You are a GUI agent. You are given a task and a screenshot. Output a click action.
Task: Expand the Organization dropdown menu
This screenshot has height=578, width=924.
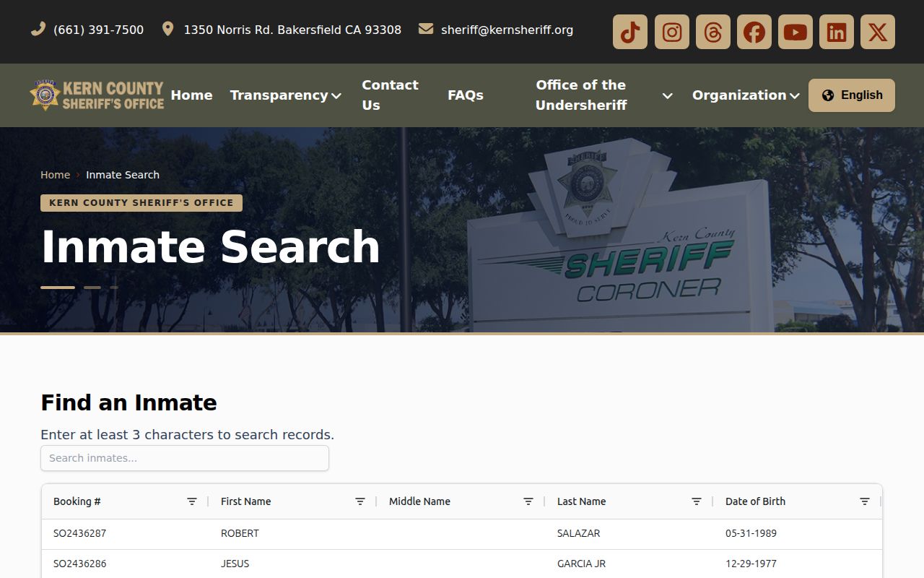click(746, 95)
